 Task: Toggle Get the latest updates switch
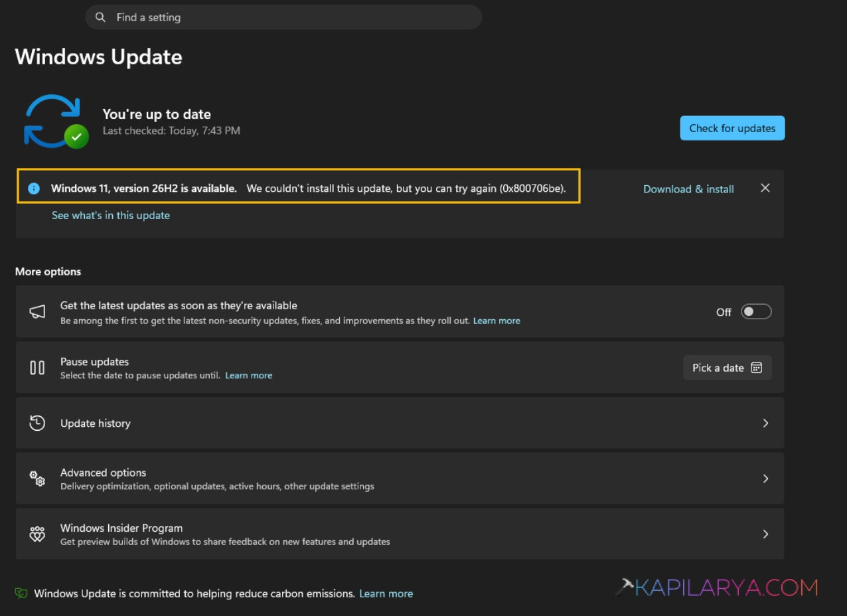click(756, 312)
